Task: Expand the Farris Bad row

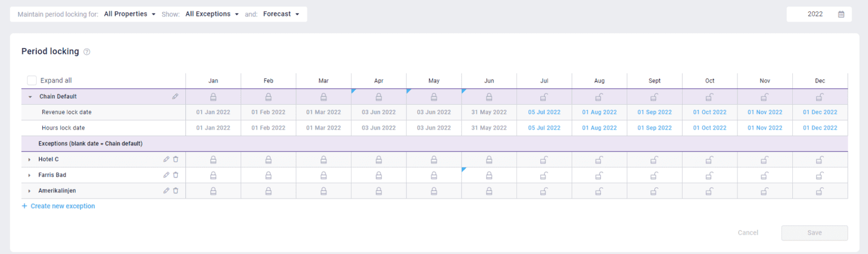Action: [x=29, y=175]
